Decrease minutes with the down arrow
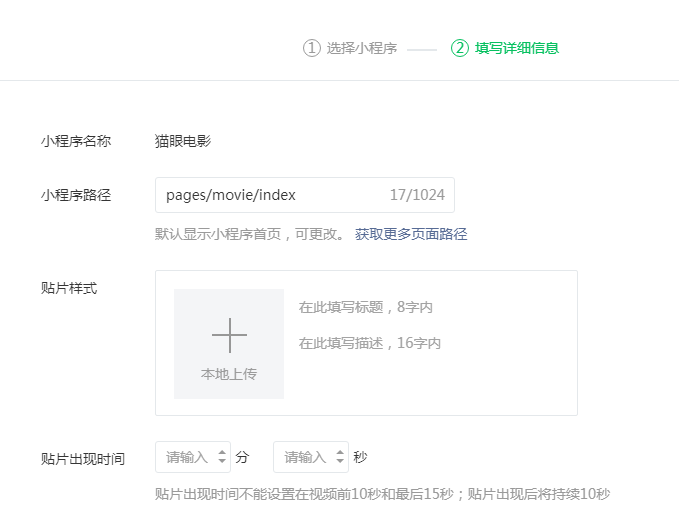Image resolution: width=679 pixels, height=522 pixels. [x=222, y=461]
